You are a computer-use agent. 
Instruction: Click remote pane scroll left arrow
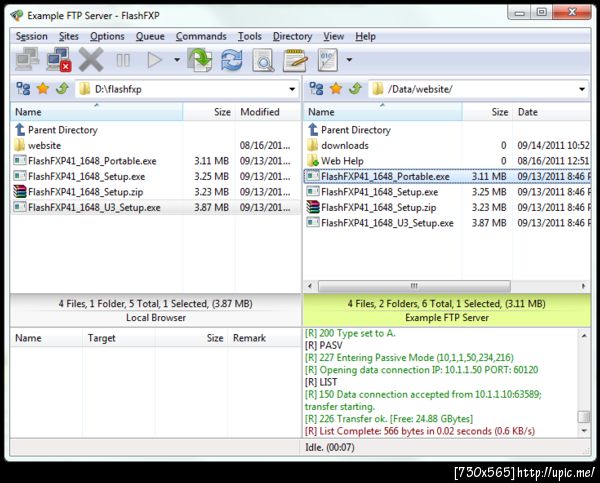[310, 286]
